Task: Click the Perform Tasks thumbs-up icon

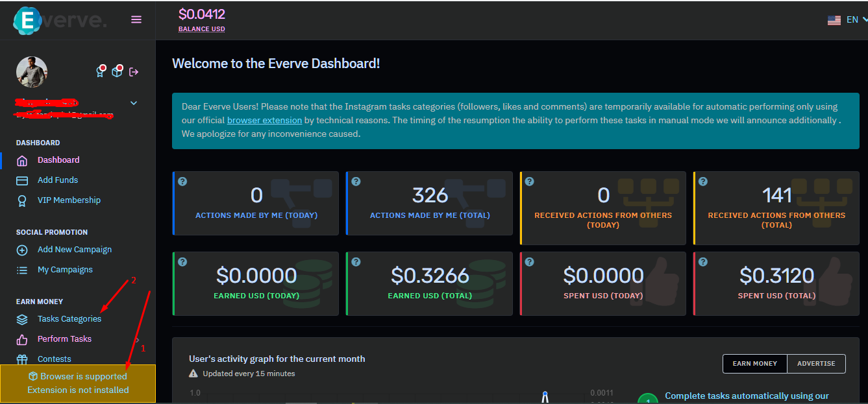Action: [x=22, y=339]
